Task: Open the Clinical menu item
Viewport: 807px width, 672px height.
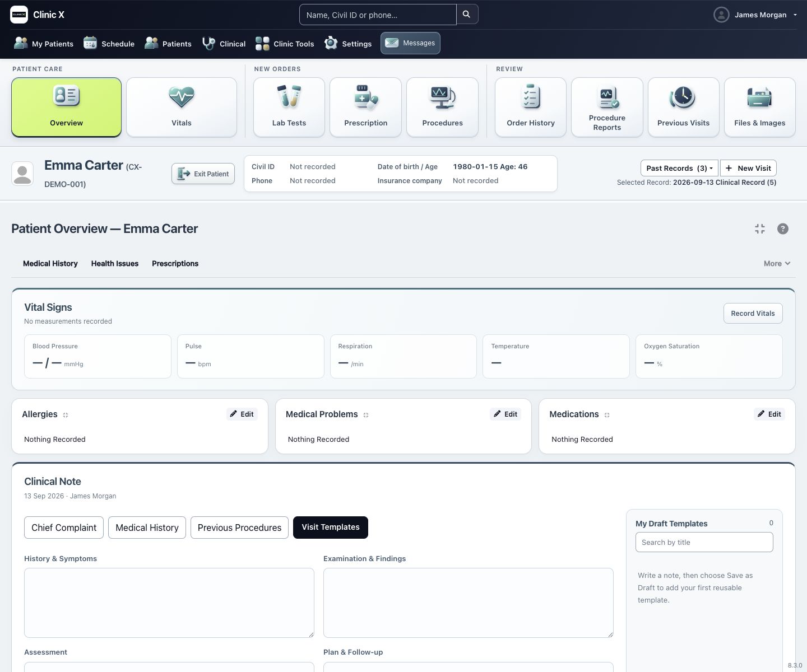Action: pos(224,43)
